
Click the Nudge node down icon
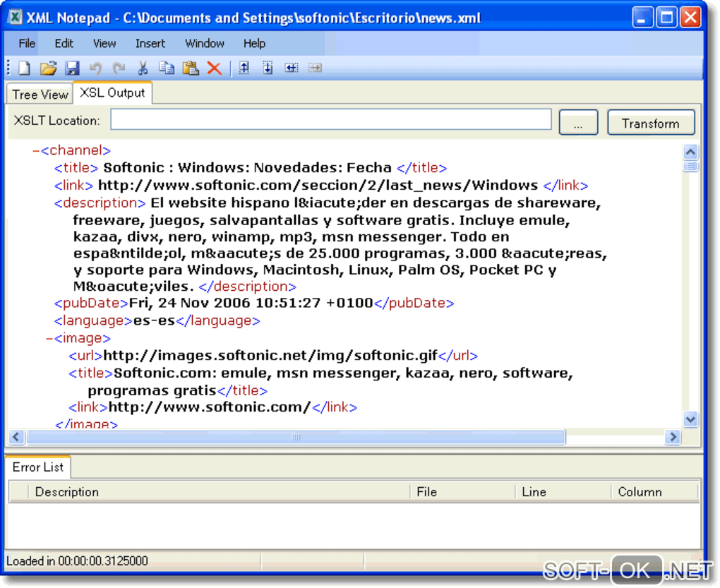click(x=268, y=68)
